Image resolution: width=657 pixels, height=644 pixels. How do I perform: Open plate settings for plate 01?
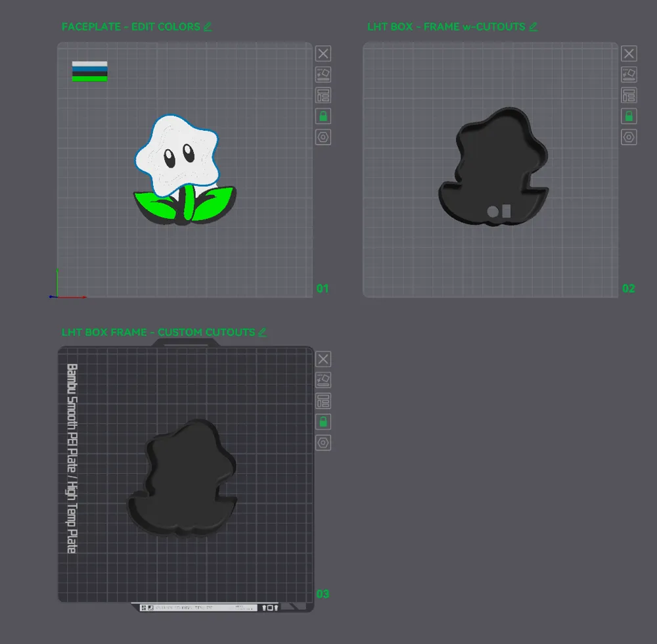(x=323, y=137)
